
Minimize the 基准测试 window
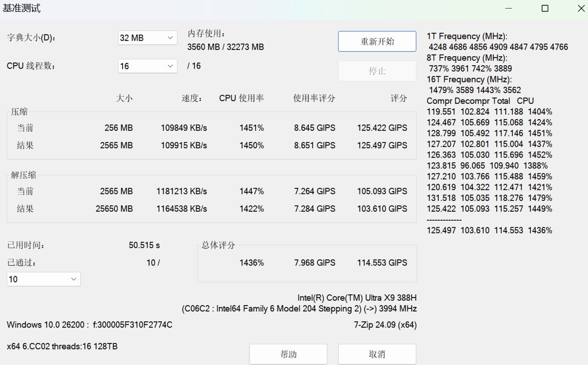pos(508,8)
